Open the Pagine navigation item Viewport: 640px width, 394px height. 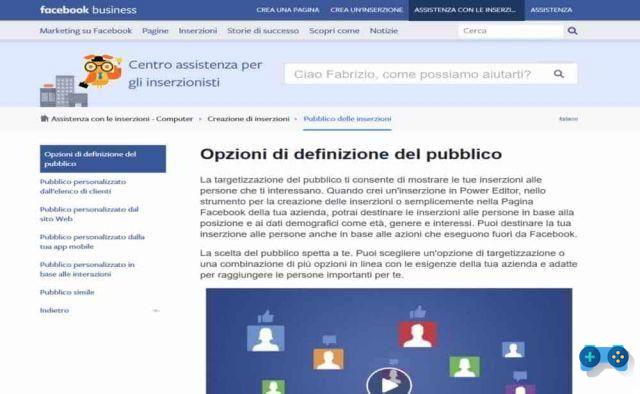click(155, 31)
